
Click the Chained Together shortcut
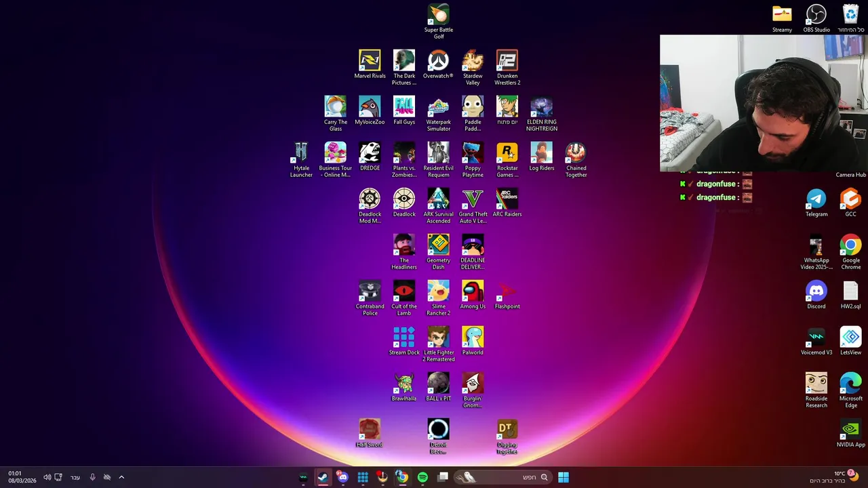(576, 159)
